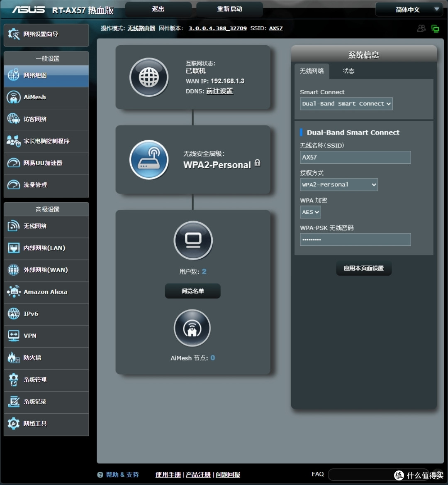
Task: Open the 无线路由器 operation mode link
Action: coord(141,29)
